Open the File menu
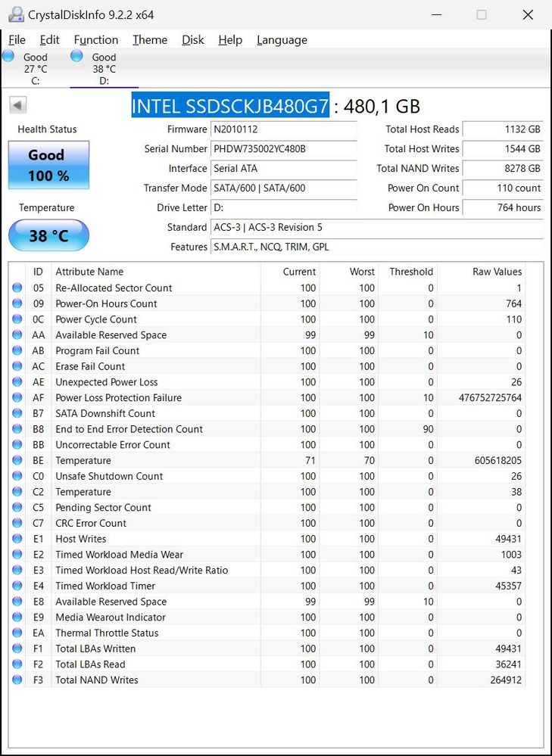552x756 pixels. tap(17, 40)
